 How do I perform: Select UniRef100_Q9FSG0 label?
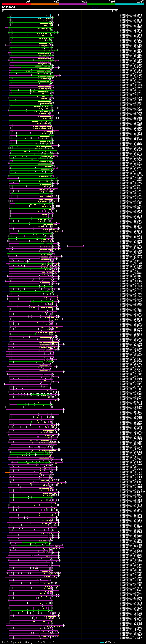click(x=131, y=82)
